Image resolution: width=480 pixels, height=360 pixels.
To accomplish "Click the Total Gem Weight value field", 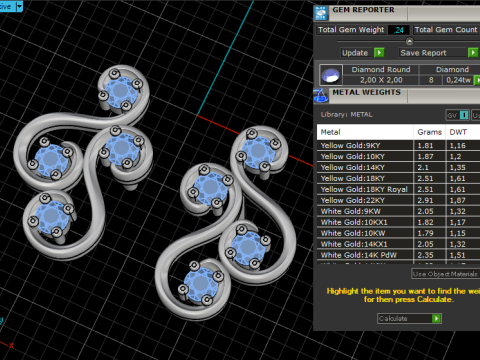I will (399, 30).
